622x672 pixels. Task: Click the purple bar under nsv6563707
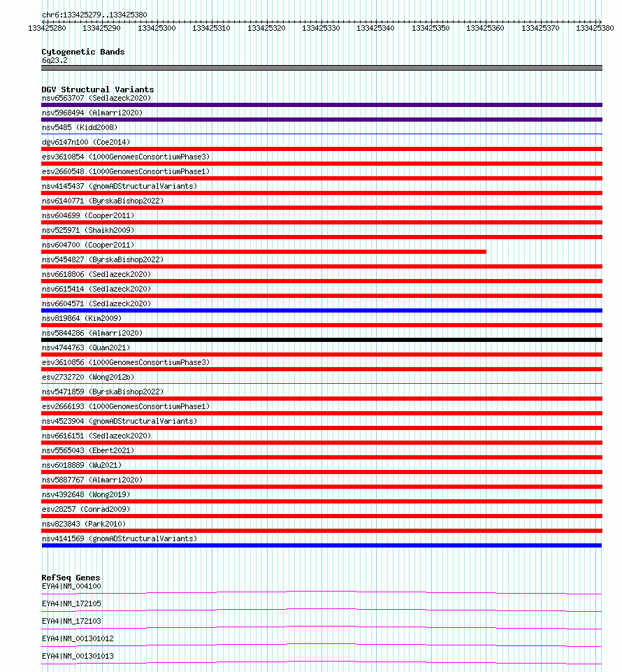[321, 105]
